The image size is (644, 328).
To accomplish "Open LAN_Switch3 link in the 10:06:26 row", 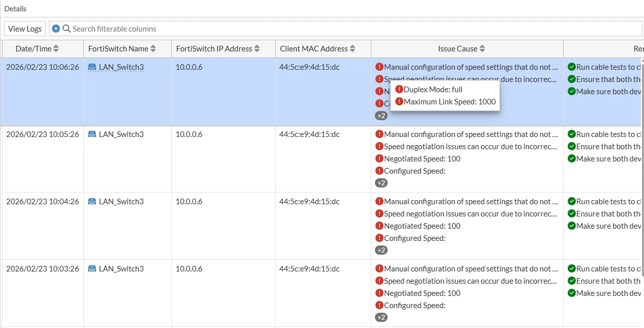I will tap(121, 67).
